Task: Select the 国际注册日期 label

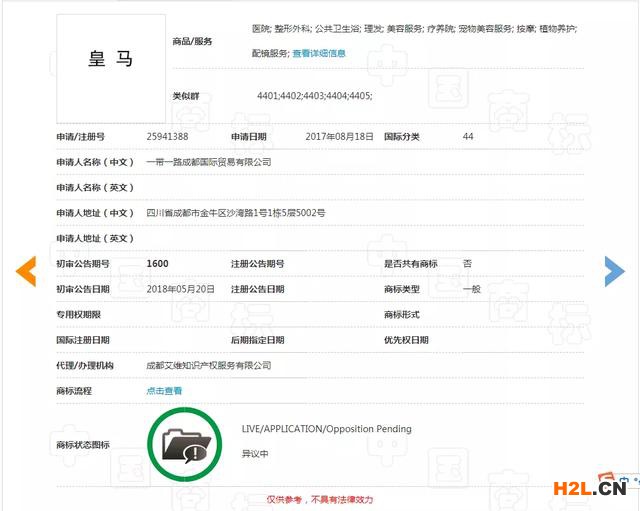Action: (83, 340)
